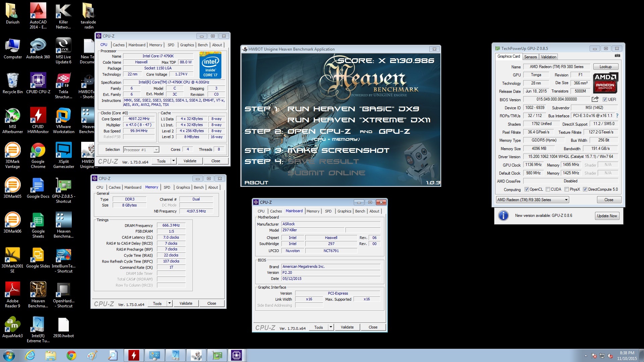Toggle DirectCompute 5.0 checkbox in GPU-Z
The height and width of the screenshot is (362, 644).
pyautogui.click(x=585, y=189)
